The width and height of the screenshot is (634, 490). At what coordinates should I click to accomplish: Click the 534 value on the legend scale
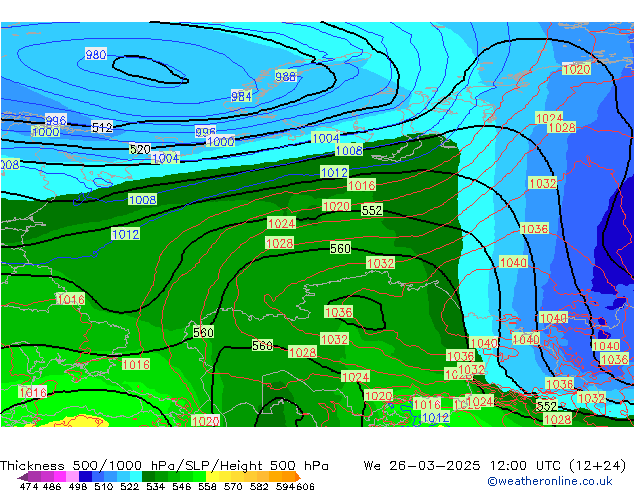tap(155, 486)
